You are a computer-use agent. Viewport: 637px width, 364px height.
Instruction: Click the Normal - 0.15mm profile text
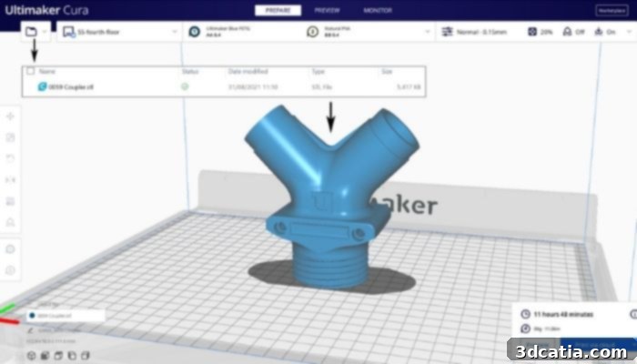(x=481, y=32)
